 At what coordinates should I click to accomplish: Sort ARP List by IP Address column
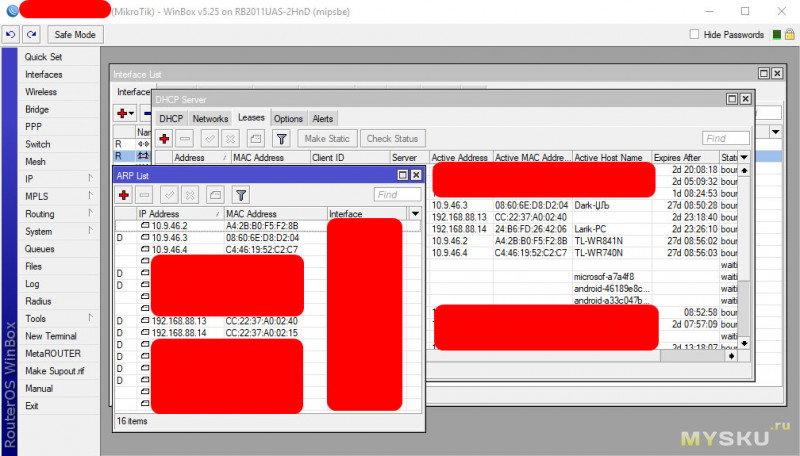(179, 213)
